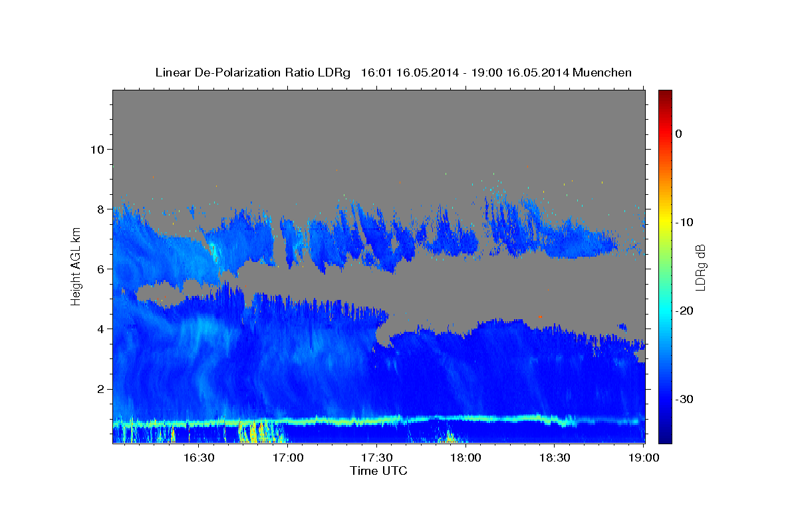The image size is (798, 532).
Task: Click the 'Height AGL km' axis label
Action: (76, 266)
